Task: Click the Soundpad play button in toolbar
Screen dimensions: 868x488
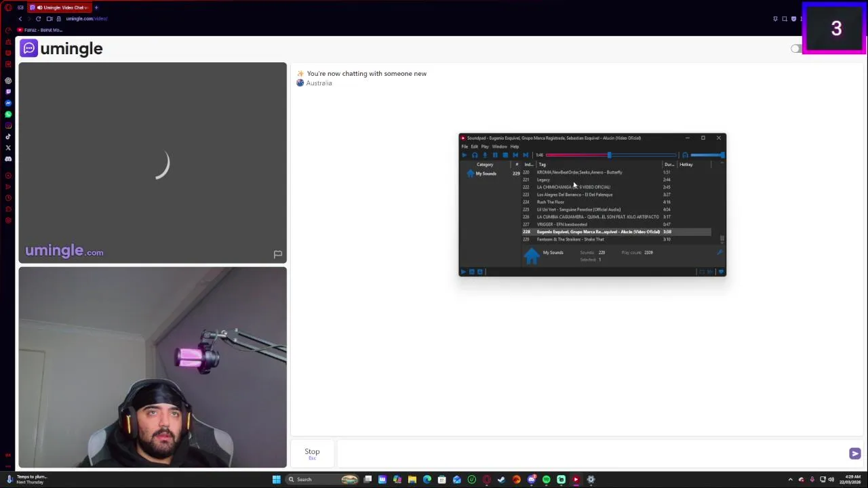Action: click(465, 155)
